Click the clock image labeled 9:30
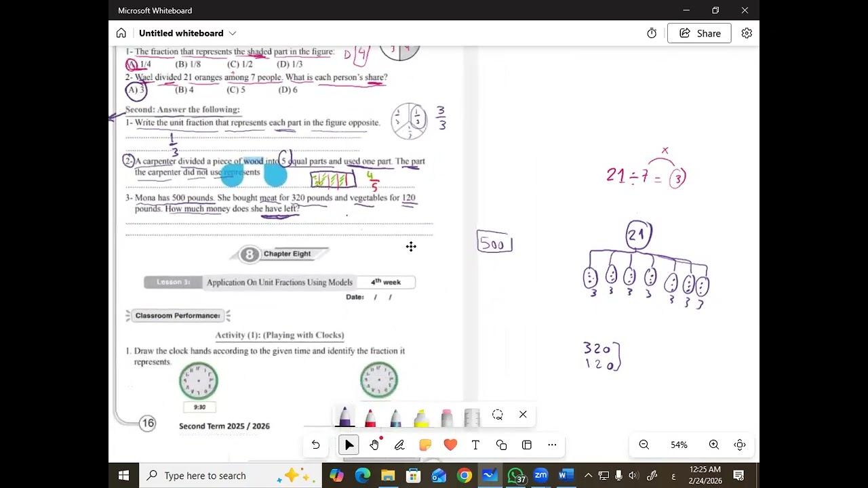This screenshot has width=868, height=488. click(x=199, y=380)
